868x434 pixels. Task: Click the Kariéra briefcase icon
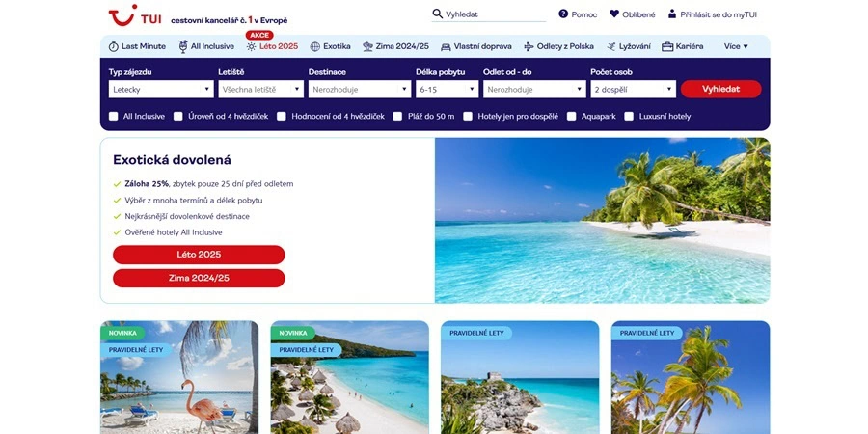[x=667, y=46]
